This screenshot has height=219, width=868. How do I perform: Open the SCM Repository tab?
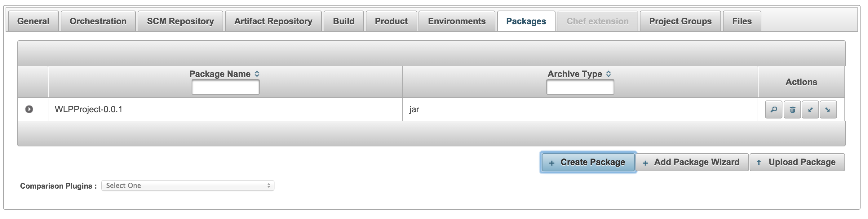[x=180, y=21]
